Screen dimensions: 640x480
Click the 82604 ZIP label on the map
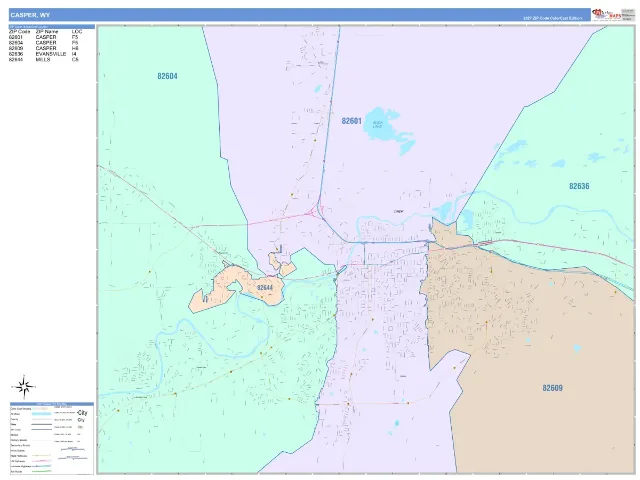point(167,76)
